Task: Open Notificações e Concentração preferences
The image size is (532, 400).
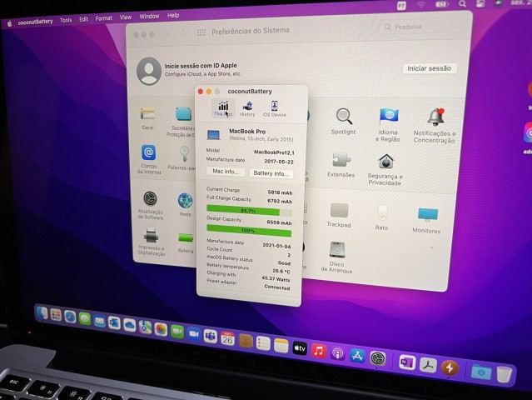Action: coord(435,125)
